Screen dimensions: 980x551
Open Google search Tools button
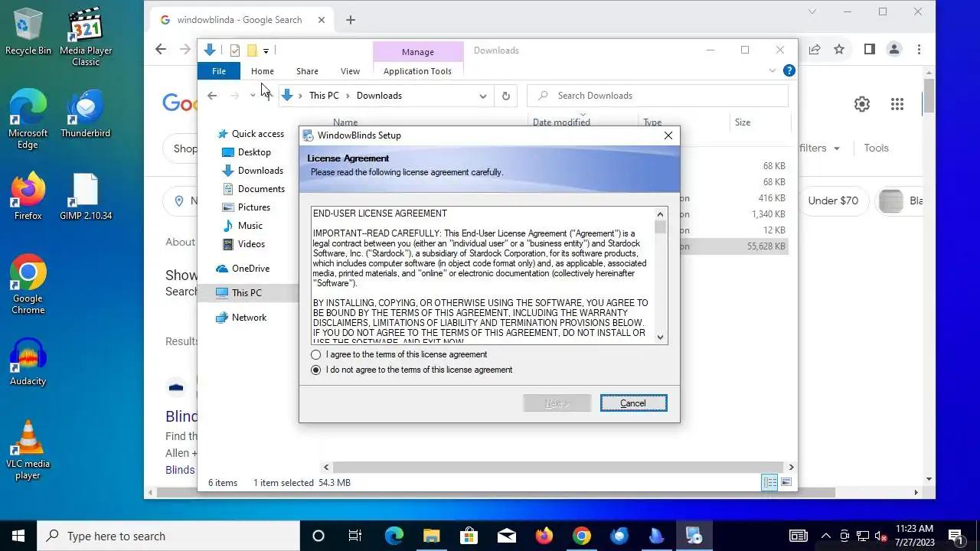[x=876, y=148]
